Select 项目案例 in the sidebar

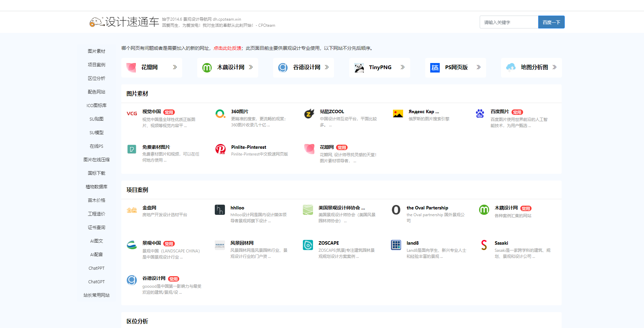(97, 65)
